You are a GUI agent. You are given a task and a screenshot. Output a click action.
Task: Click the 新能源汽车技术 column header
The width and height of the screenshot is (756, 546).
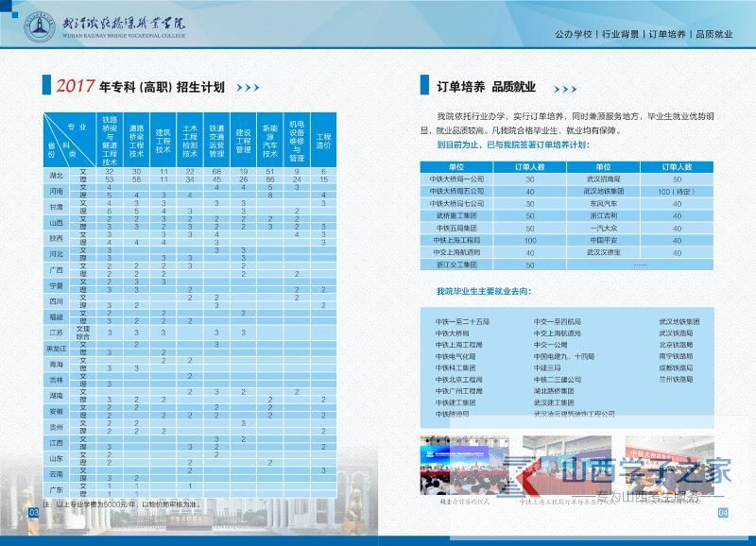(x=270, y=141)
